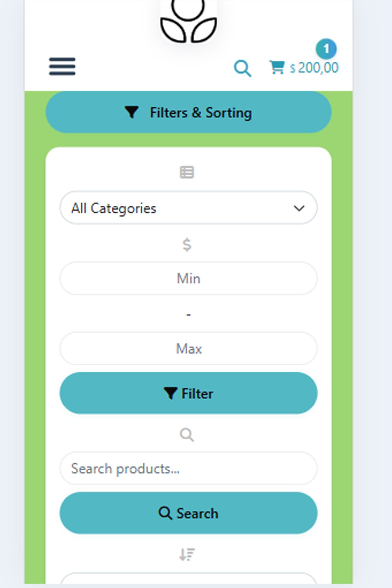Viewport: 392px width, 588px height.
Task: Open the sorting dropdown at the bottom
Action: point(189,580)
